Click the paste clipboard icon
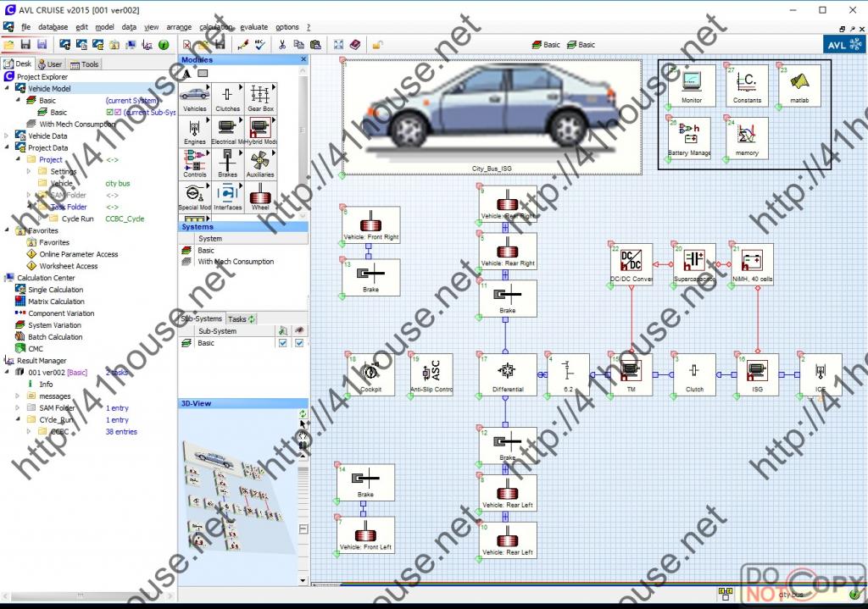 pos(315,45)
